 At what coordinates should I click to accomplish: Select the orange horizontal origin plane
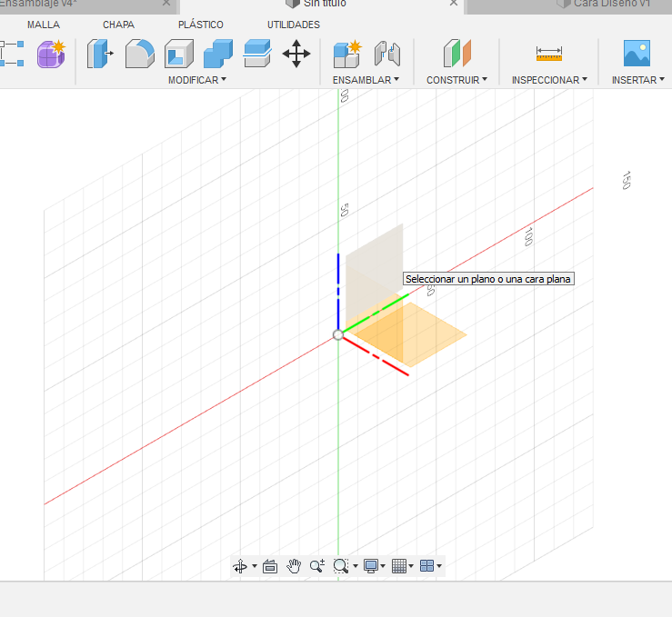coord(433,334)
